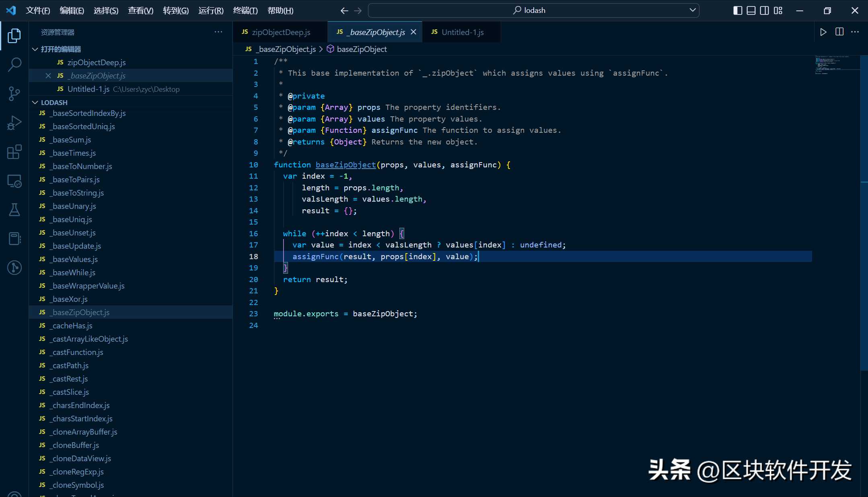Open _baseSortedUniq.js file
Viewport: 868px width, 497px height.
131,126
